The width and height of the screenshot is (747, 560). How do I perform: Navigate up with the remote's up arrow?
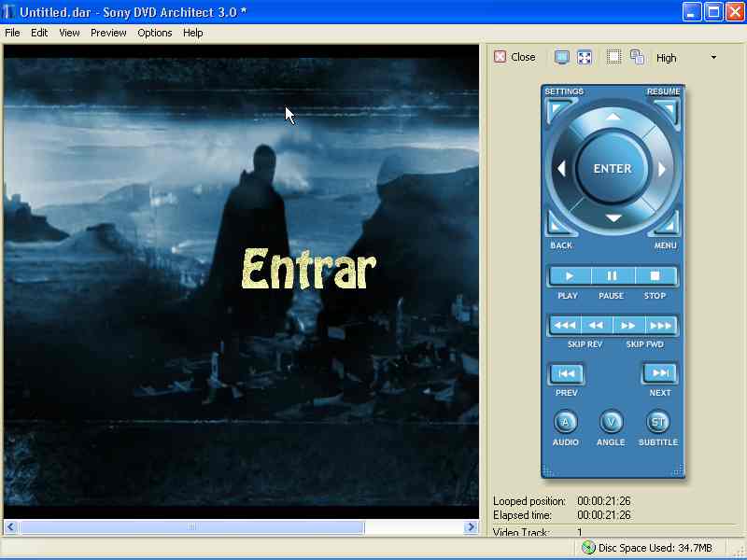[613, 117]
